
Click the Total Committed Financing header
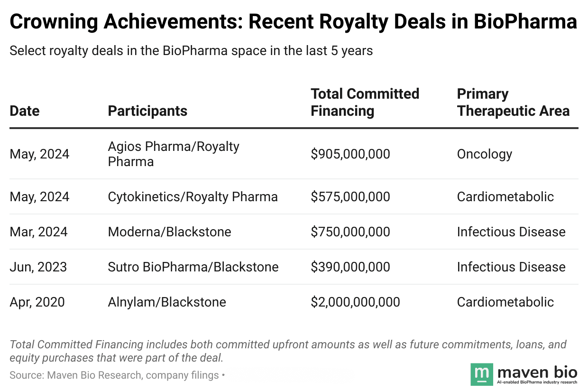point(365,102)
